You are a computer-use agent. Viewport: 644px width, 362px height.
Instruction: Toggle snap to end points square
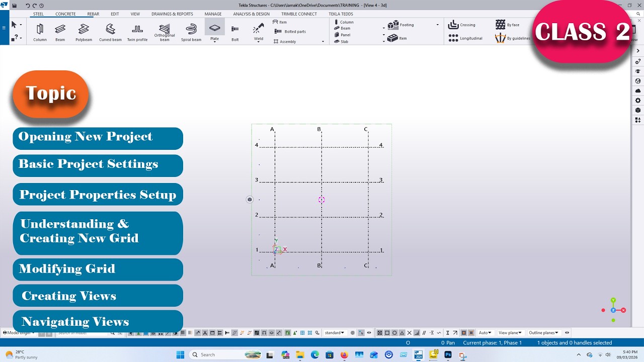[x=387, y=333]
